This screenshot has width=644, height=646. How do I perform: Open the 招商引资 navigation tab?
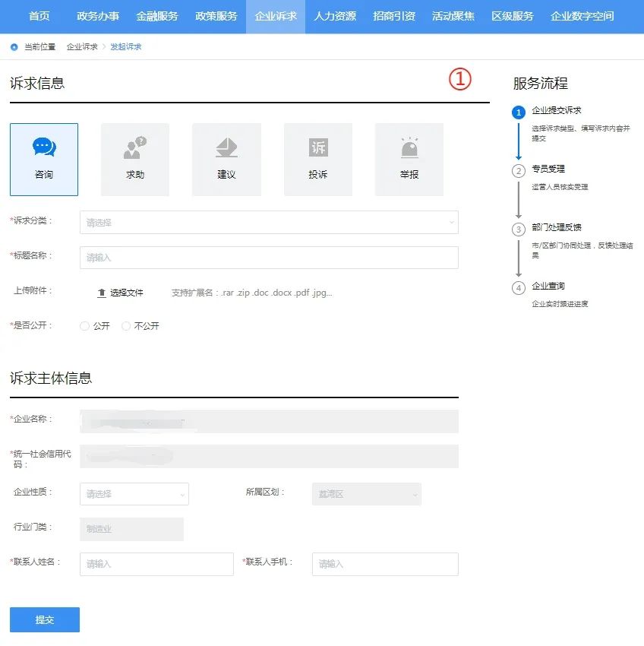[394, 17]
